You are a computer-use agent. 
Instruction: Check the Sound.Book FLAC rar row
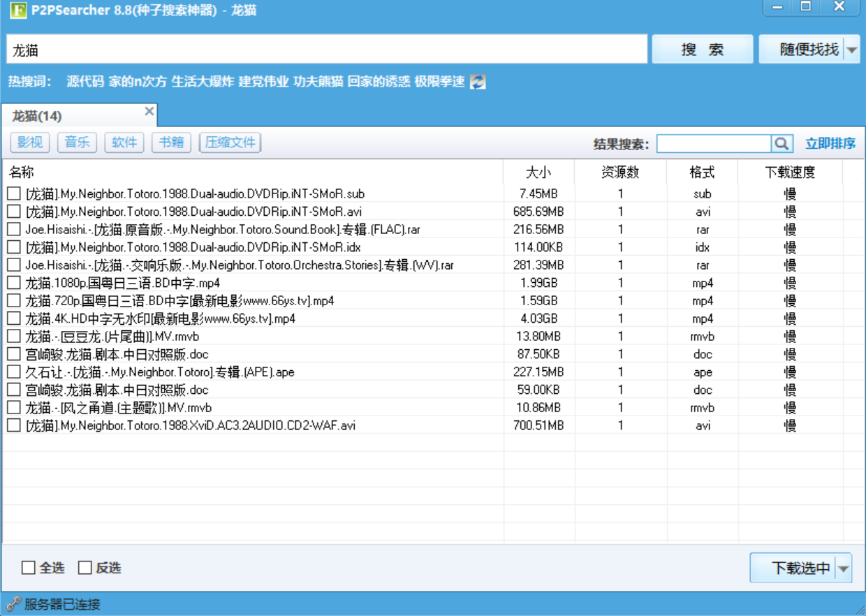point(14,229)
